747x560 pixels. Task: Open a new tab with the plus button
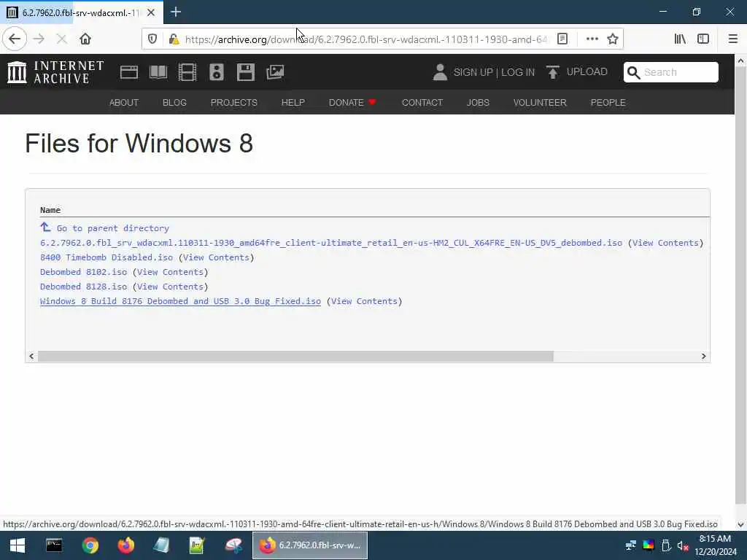tap(176, 12)
